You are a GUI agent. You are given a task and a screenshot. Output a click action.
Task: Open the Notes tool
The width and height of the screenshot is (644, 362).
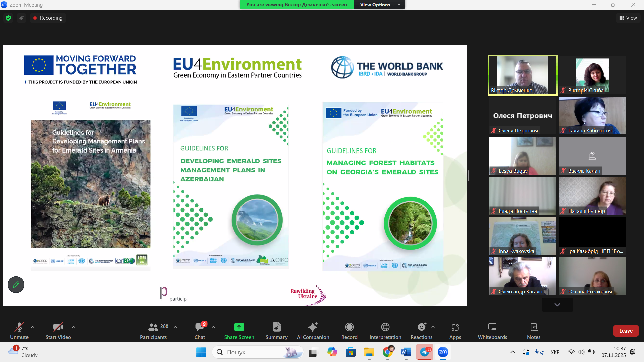click(533, 330)
